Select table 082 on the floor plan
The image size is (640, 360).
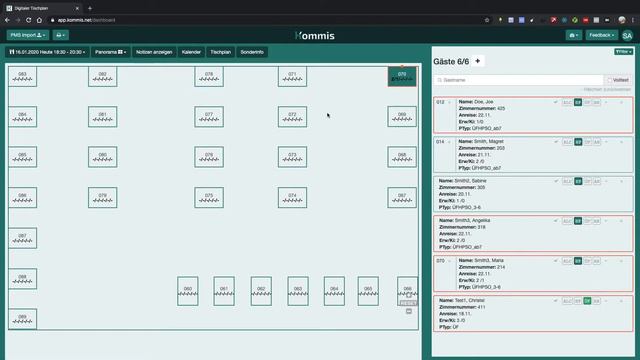(x=102, y=76)
